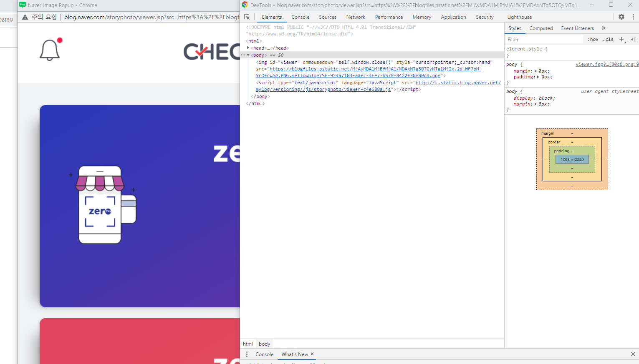Click the new style rule plus icon

[x=622, y=39]
